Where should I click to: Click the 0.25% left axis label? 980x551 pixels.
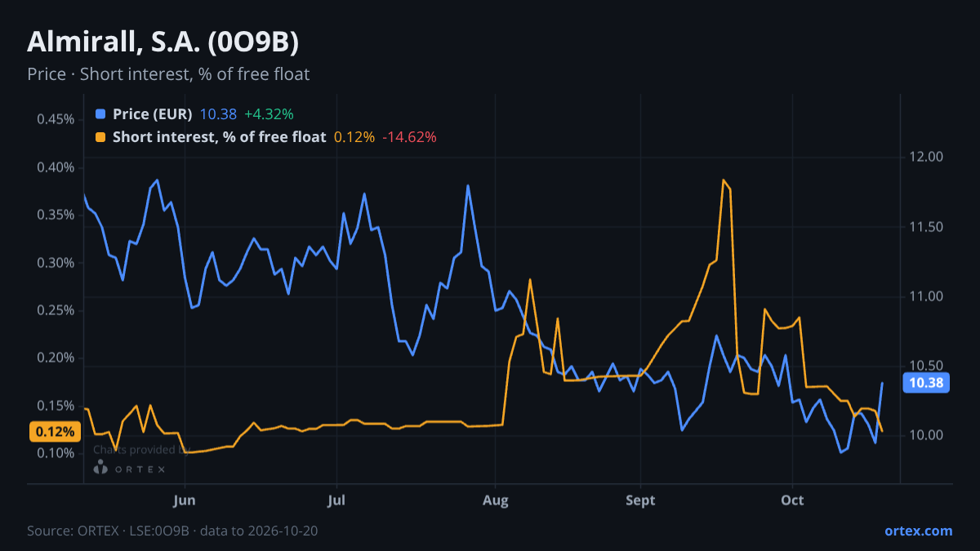coord(56,310)
